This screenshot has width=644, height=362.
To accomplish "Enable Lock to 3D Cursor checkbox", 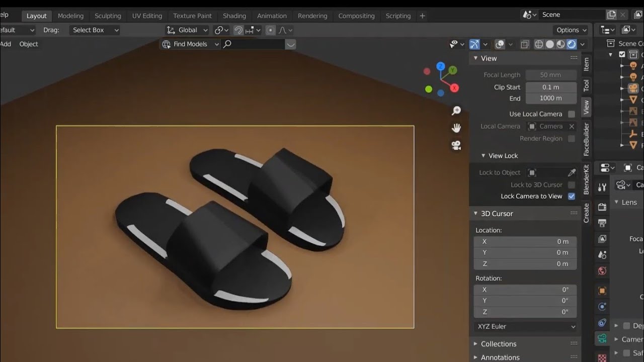I will coord(572,185).
